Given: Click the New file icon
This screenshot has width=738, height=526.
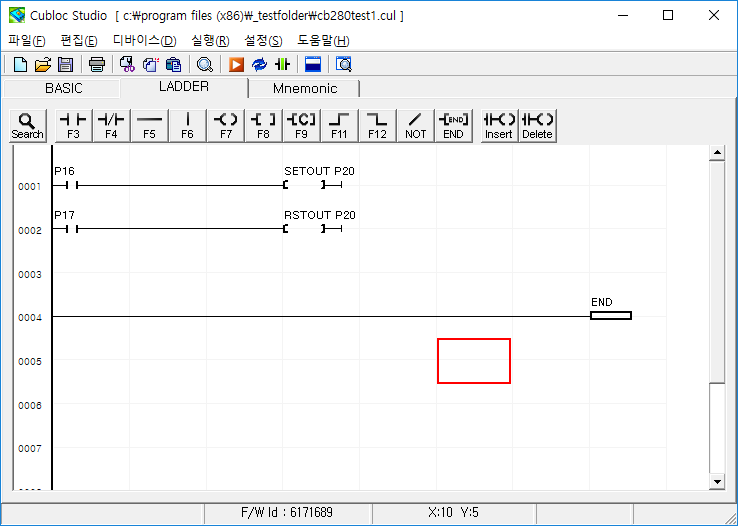Looking at the screenshot, I should [x=20, y=65].
